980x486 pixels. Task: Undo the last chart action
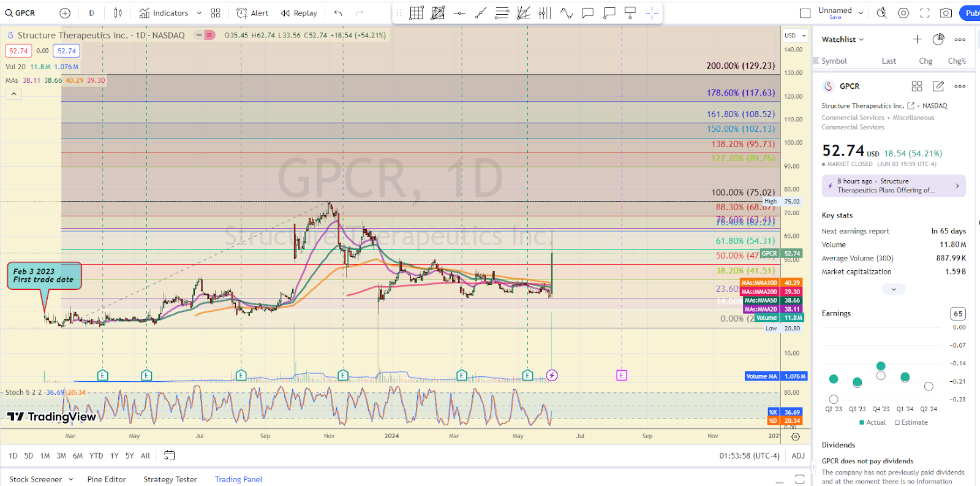[x=338, y=13]
